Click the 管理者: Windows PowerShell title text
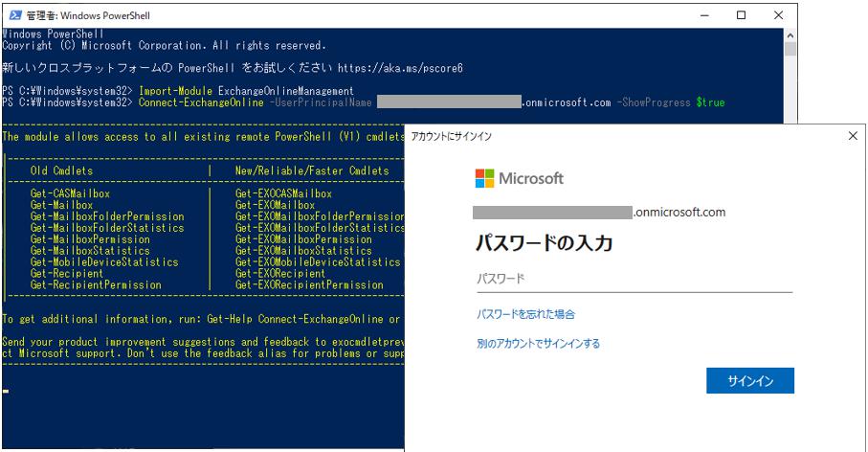This screenshot has height=452, width=868. tap(88, 15)
